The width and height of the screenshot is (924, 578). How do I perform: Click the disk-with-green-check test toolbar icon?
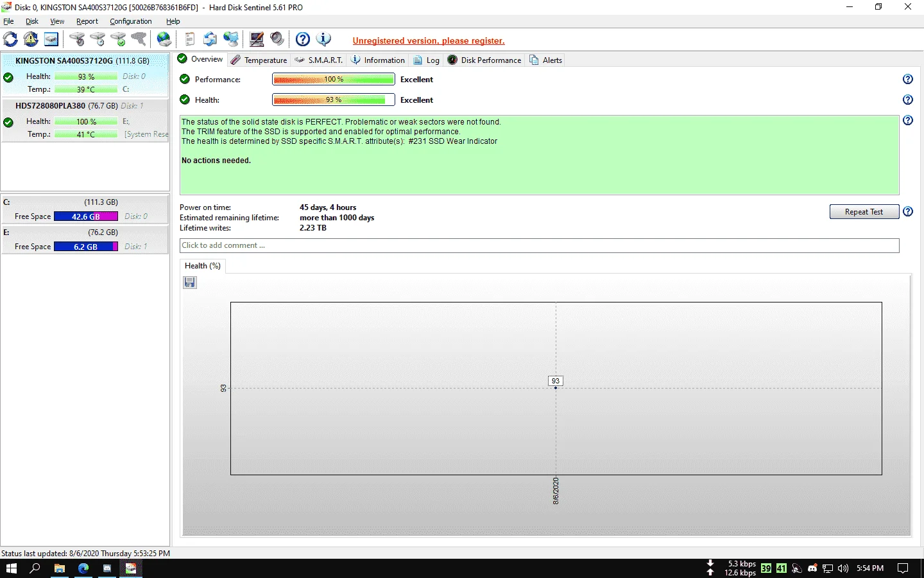coord(118,39)
